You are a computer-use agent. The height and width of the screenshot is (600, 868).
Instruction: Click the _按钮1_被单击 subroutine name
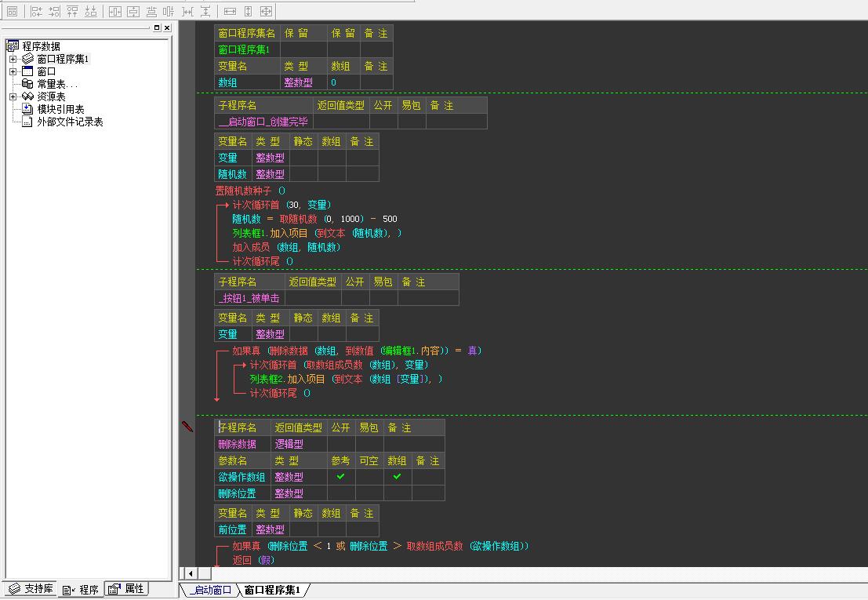(x=249, y=298)
